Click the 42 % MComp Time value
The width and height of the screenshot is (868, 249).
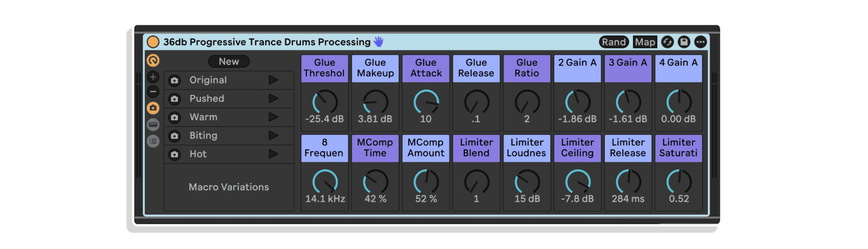(x=376, y=199)
